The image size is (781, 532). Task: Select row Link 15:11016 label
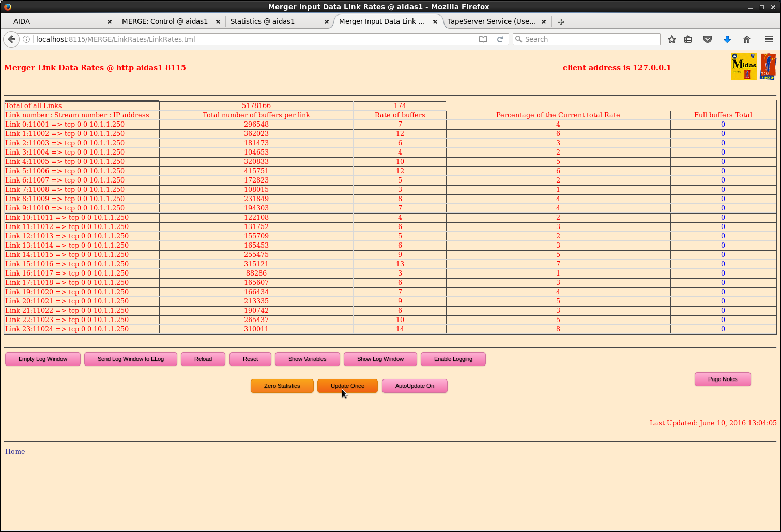tap(67, 264)
